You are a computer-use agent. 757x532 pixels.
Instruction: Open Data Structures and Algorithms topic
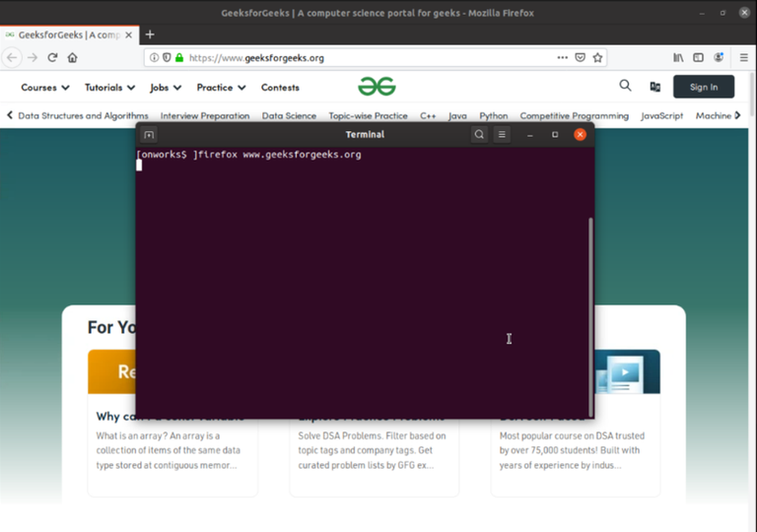point(83,116)
